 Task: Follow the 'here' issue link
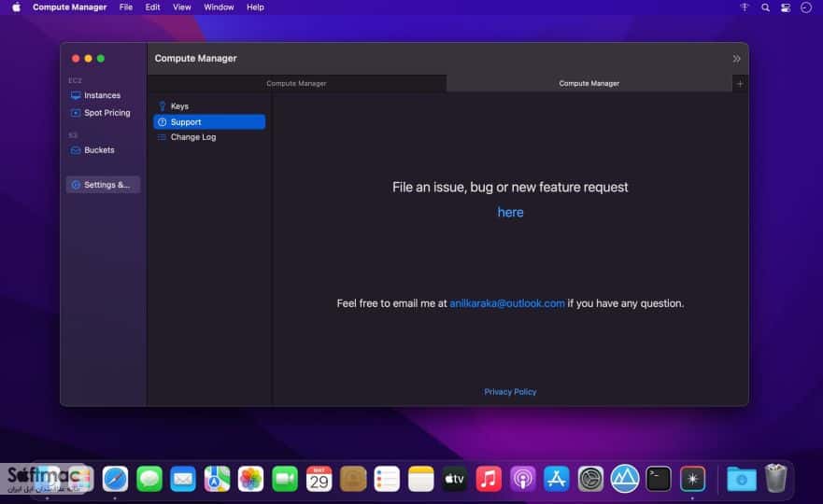tap(510, 213)
